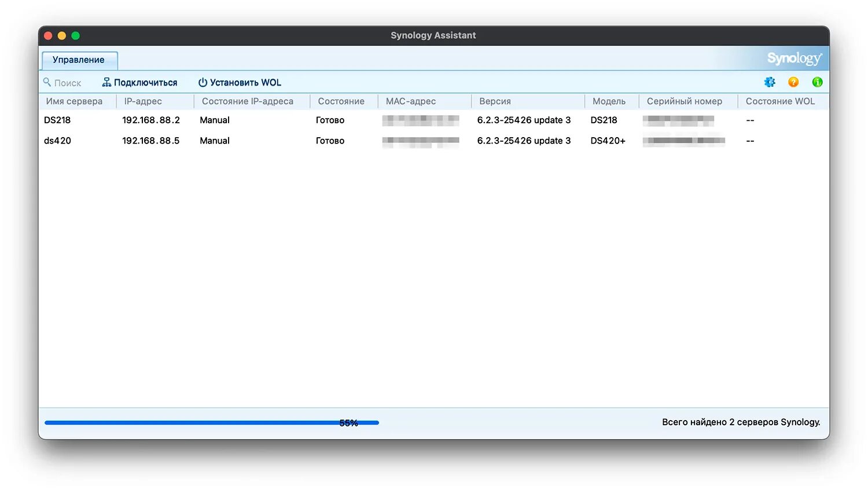Click IP address 192.168.88.2

(x=151, y=120)
